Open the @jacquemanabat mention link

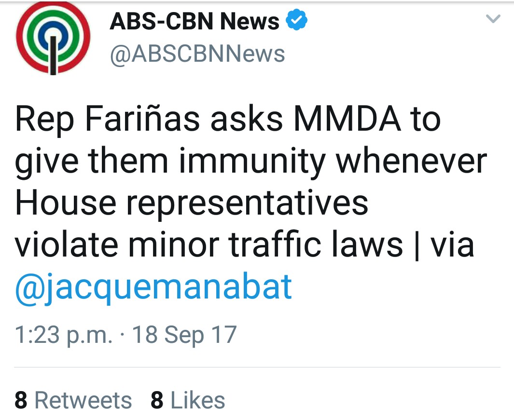click(154, 287)
